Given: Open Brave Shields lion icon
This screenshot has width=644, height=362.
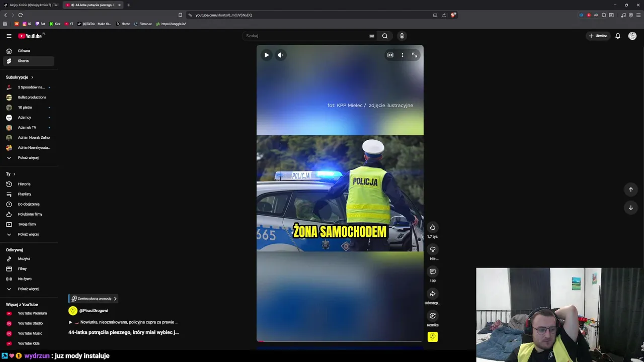Looking at the screenshot, I should [453, 15].
